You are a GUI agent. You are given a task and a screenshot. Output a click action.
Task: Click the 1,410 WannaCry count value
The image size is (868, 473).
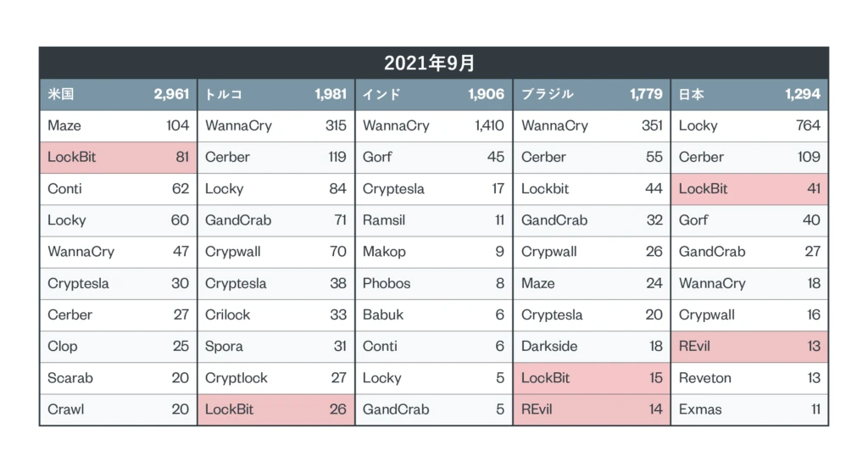(x=489, y=125)
